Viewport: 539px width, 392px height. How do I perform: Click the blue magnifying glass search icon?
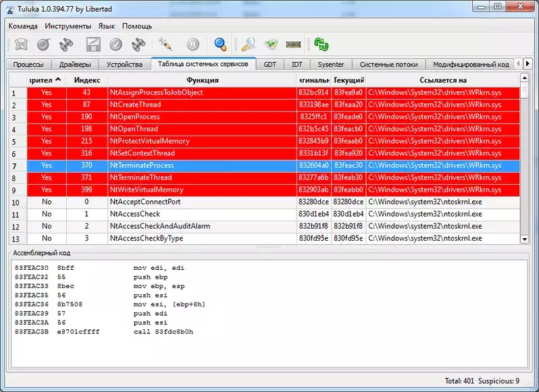tap(220, 45)
